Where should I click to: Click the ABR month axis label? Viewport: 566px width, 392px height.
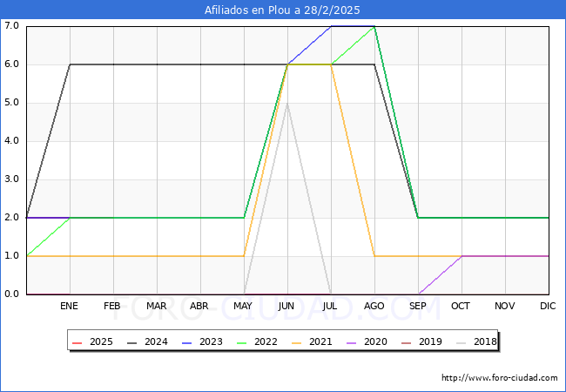(x=199, y=306)
